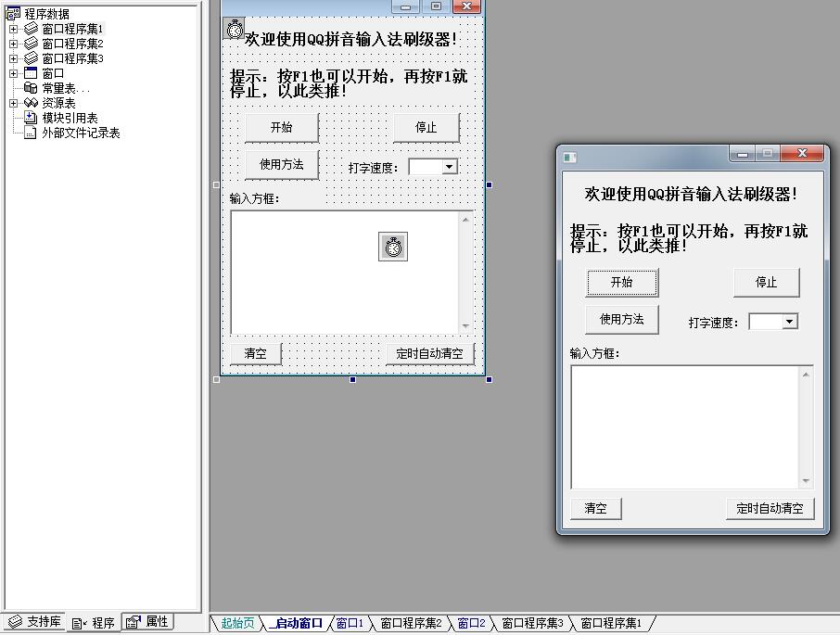Open the 窗口2 document tab
Viewport: 840px width, 635px height.
(x=471, y=623)
